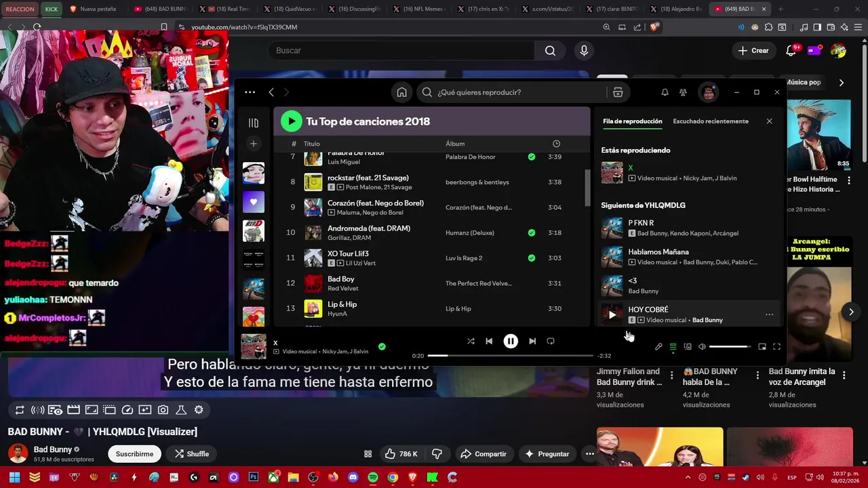Click YouTube search magnifier button
This screenshot has width=868, height=488.
(x=550, y=51)
